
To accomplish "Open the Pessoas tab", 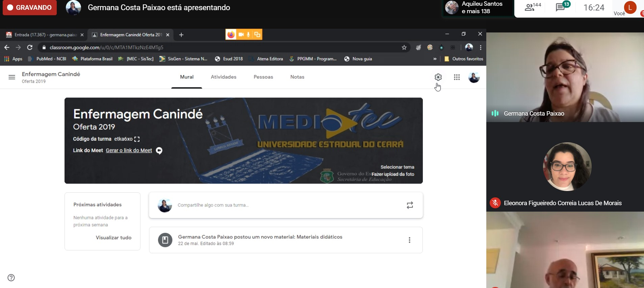I will [x=263, y=77].
